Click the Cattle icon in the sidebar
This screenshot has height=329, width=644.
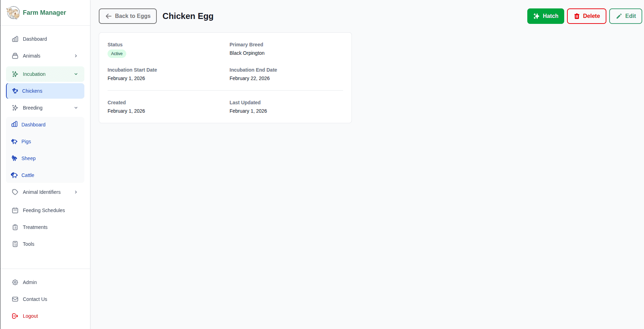(x=14, y=175)
